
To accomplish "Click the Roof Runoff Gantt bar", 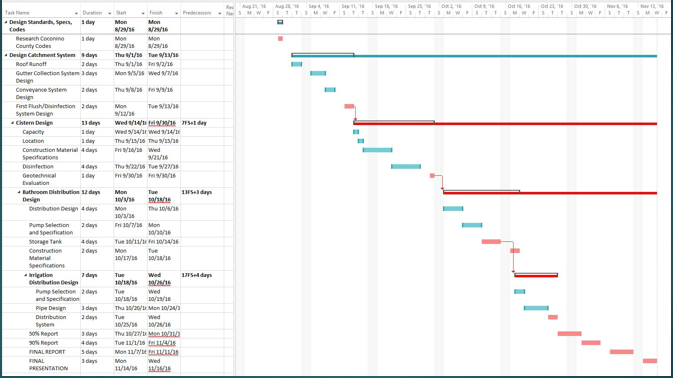I will [x=297, y=64].
